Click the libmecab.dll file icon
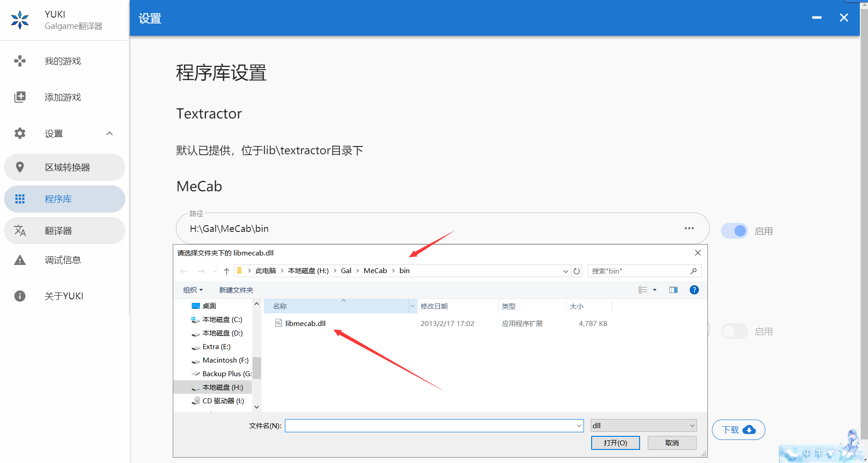 pyautogui.click(x=279, y=323)
